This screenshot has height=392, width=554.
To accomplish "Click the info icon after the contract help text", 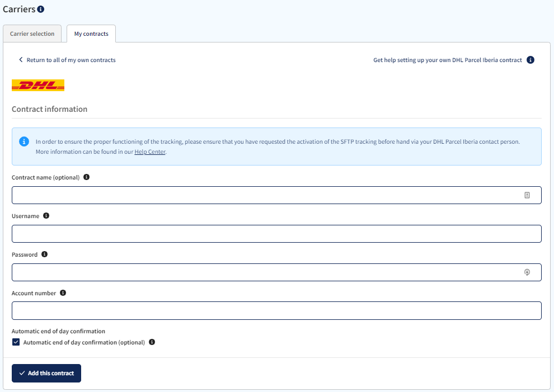I will pos(530,60).
